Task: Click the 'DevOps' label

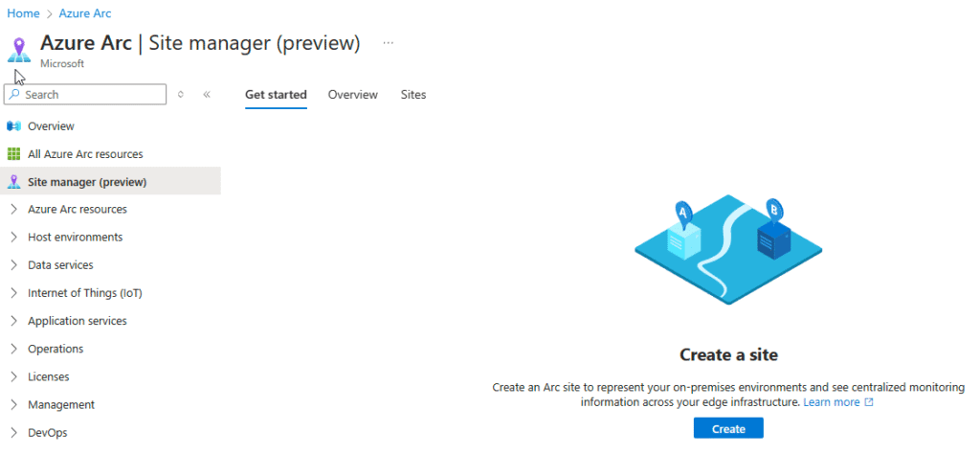Action: (x=48, y=432)
